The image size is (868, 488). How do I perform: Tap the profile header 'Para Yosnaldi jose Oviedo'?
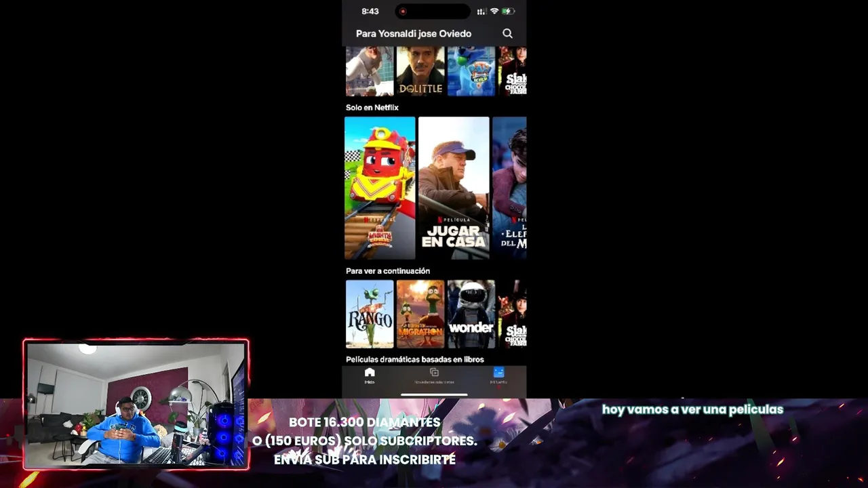[414, 33]
